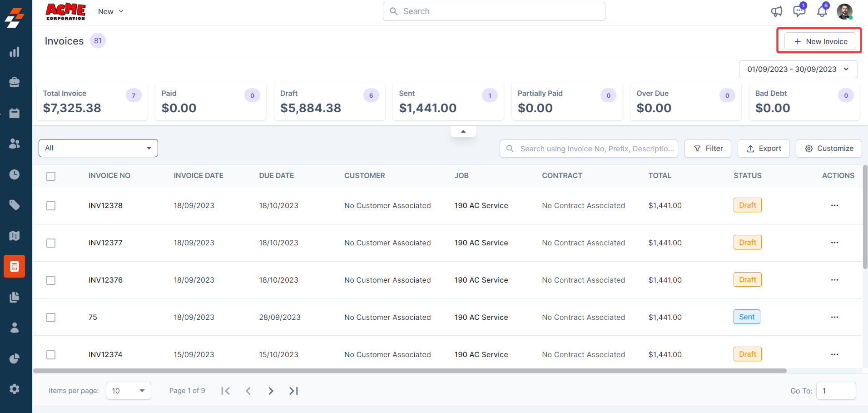The image size is (868, 413).
Task: Click the notification bell icon
Action: pyautogui.click(x=822, y=11)
